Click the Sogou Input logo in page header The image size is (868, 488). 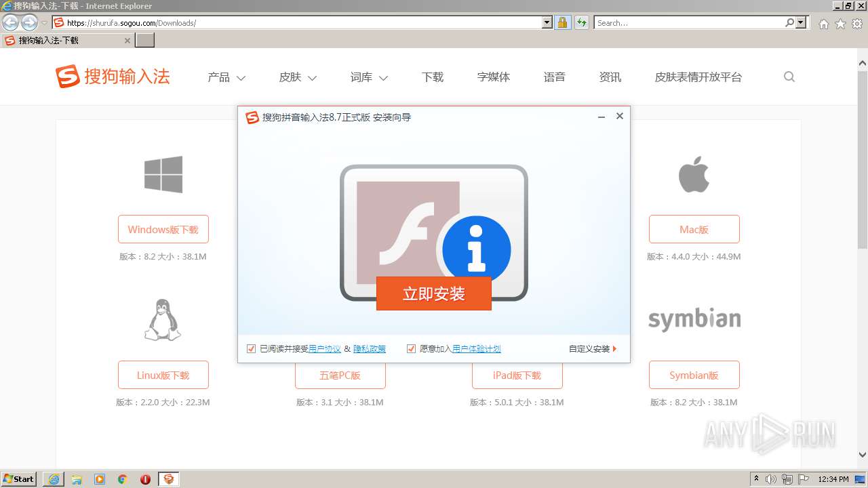(113, 77)
